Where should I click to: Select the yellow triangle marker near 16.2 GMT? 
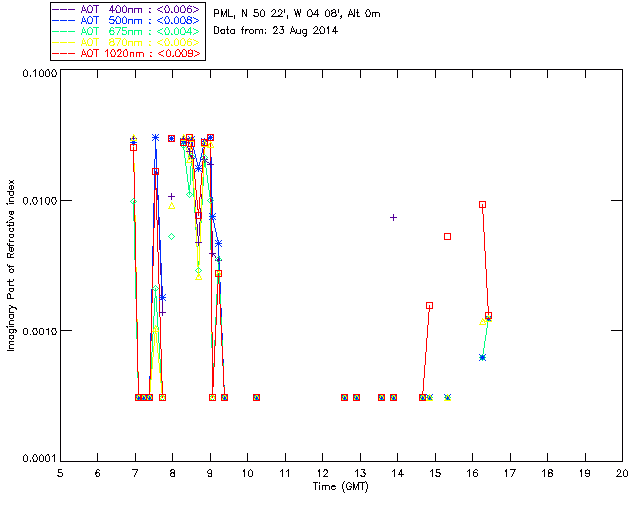pyautogui.click(x=482, y=322)
